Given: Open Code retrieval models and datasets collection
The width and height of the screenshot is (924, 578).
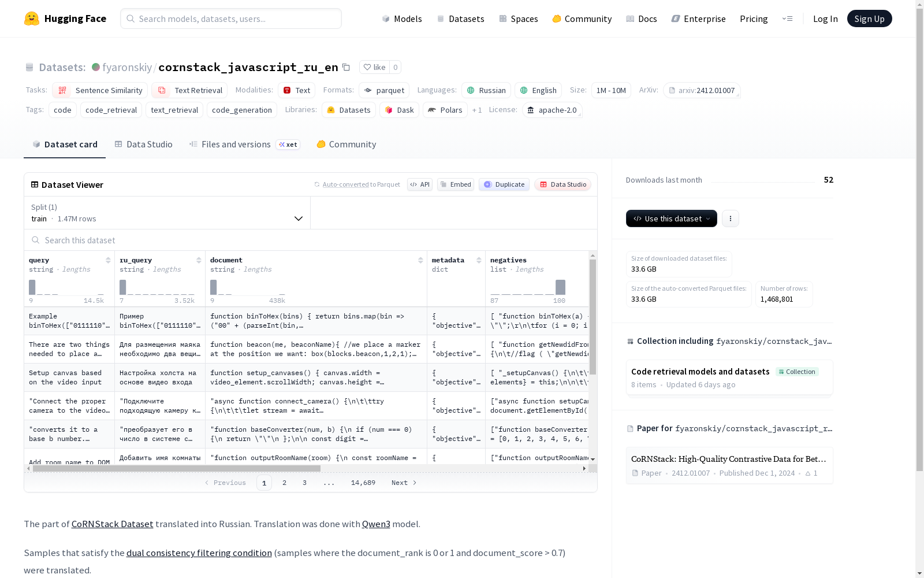Looking at the screenshot, I should point(729,377).
